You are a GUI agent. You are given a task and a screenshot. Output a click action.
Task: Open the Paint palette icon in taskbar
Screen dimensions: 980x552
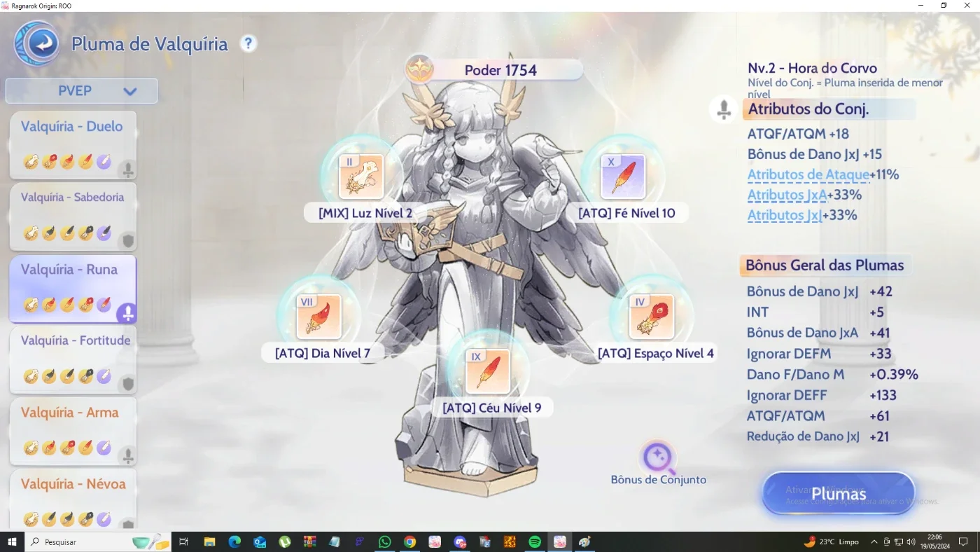[x=584, y=541]
